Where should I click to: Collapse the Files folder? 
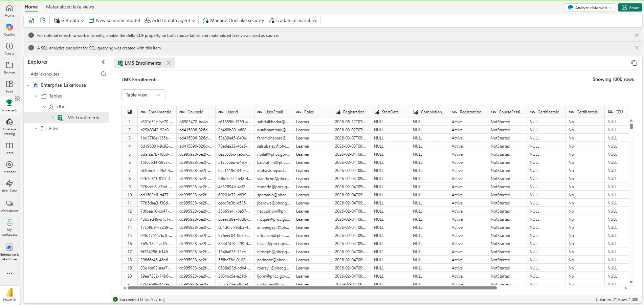[x=36, y=129]
